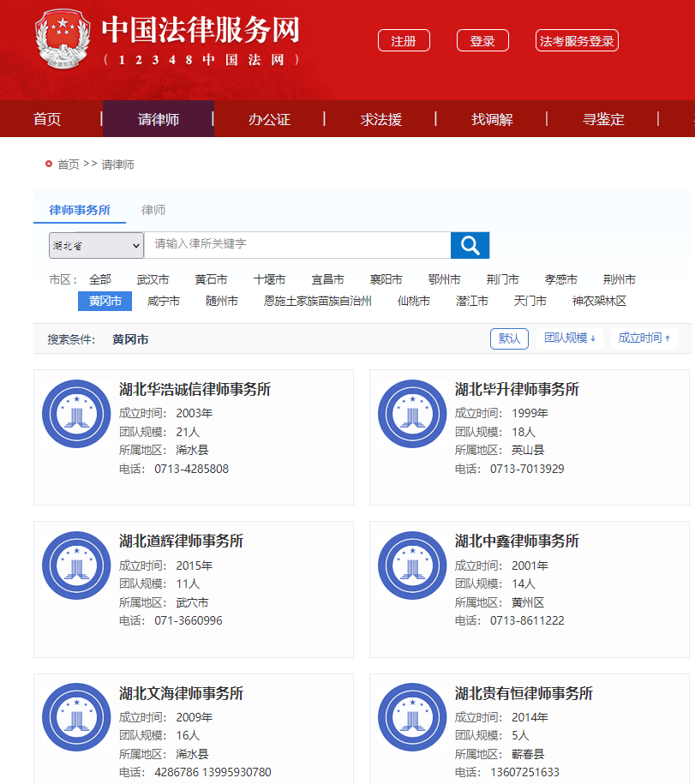This screenshot has width=695, height=784.
Task: Click the 注册 button
Action: coord(404,41)
